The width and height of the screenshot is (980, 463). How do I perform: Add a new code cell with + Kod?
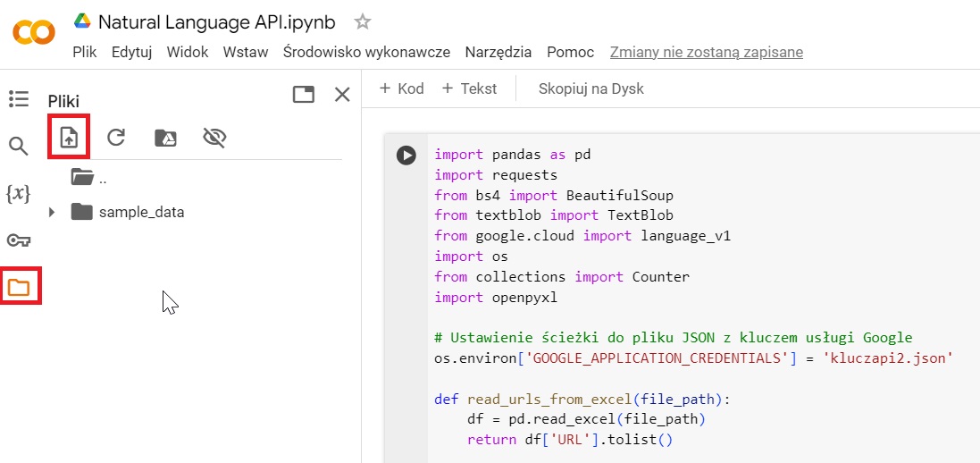tap(402, 88)
